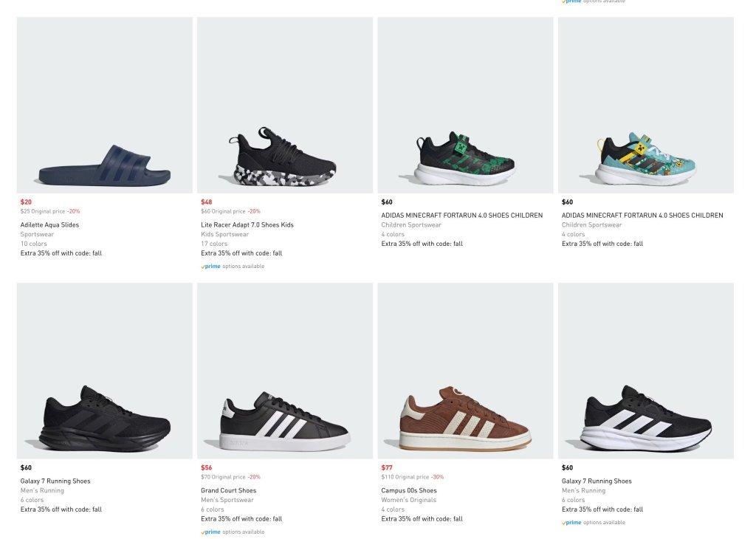This screenshot has height=539, width=756.
Task: Click the prime badge under Lite Racer Adapt
Action: (211, 267)
